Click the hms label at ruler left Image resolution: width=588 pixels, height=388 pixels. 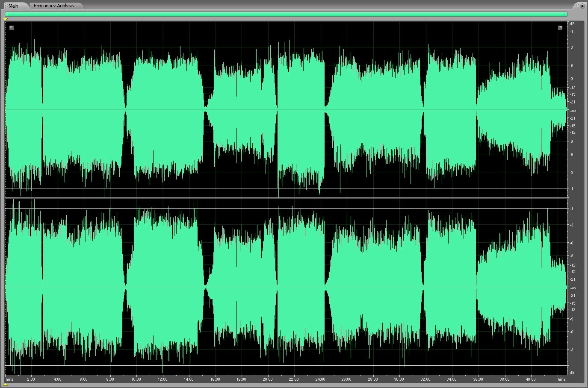9,379
